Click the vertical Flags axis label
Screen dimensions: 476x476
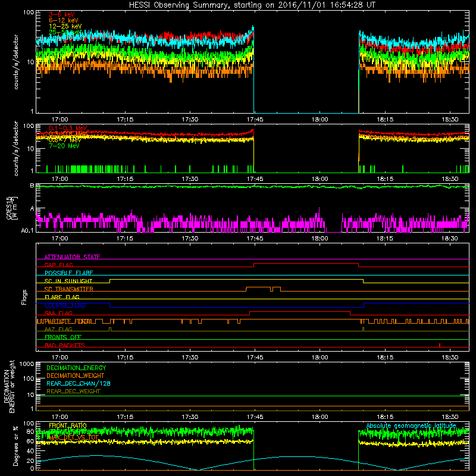pyautogui.click(x=24, y=297)
